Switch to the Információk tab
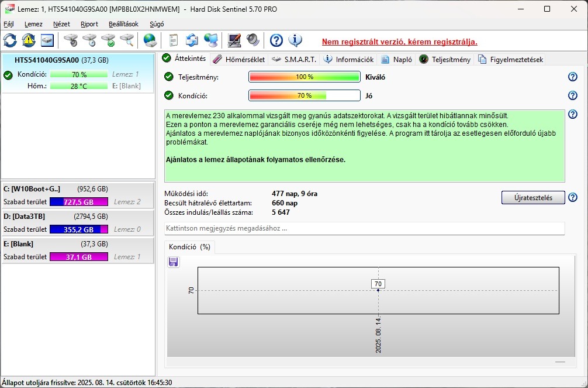This screenshot has height=388, width=588. click(349, 59)
